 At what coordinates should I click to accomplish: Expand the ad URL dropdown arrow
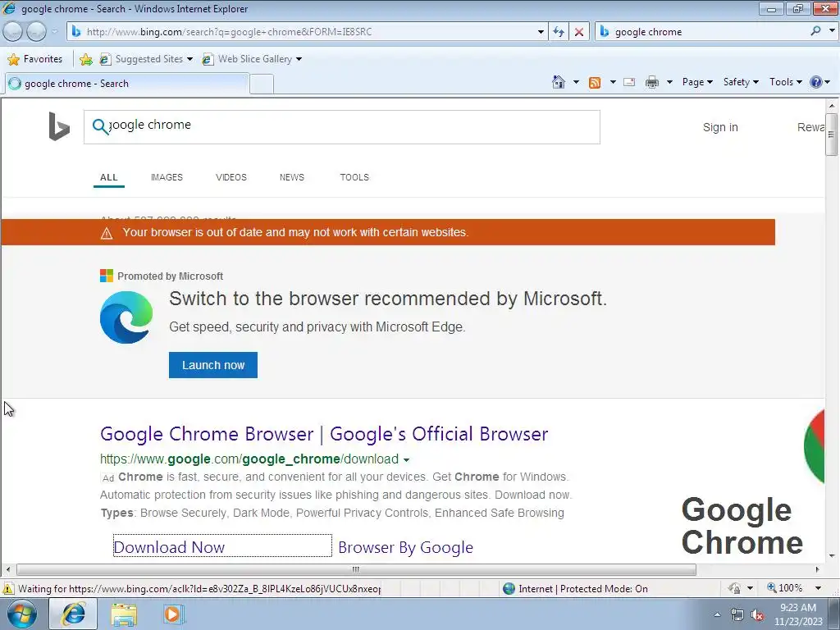coord(406,459)
